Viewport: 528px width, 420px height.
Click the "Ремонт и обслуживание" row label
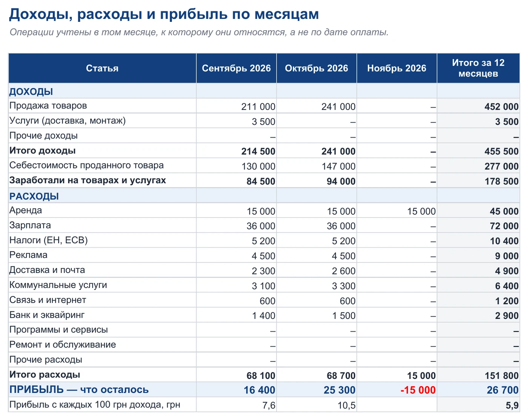pos(63,345)
